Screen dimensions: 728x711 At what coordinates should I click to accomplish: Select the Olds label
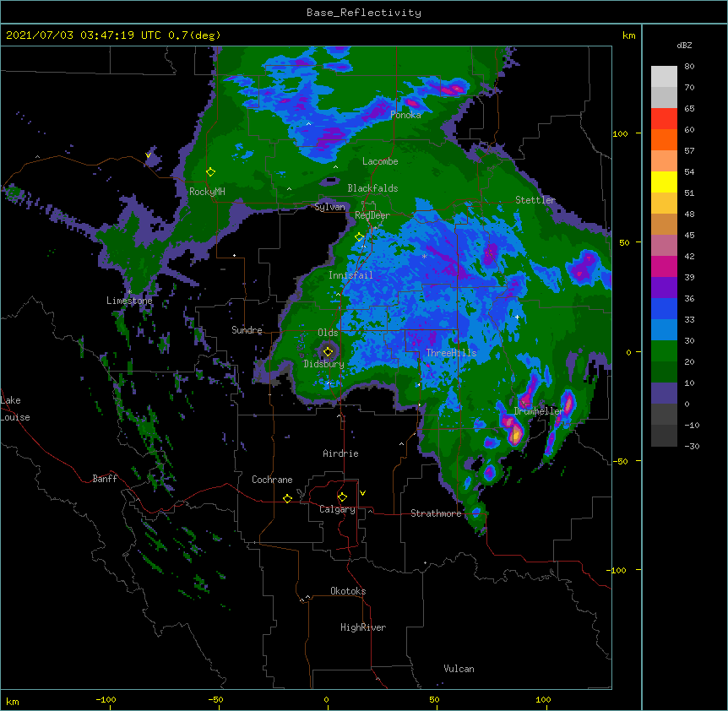pos(328,333)
